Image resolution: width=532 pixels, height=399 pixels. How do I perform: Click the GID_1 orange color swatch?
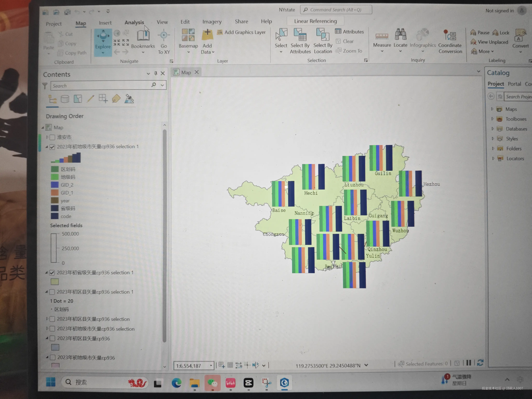(x=55, y=193)
